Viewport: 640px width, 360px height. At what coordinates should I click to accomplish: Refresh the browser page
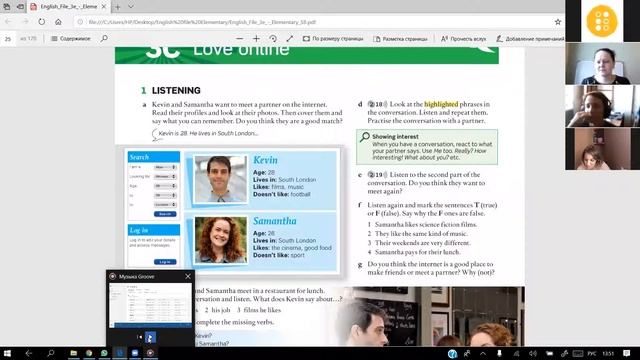click(42, 22)
